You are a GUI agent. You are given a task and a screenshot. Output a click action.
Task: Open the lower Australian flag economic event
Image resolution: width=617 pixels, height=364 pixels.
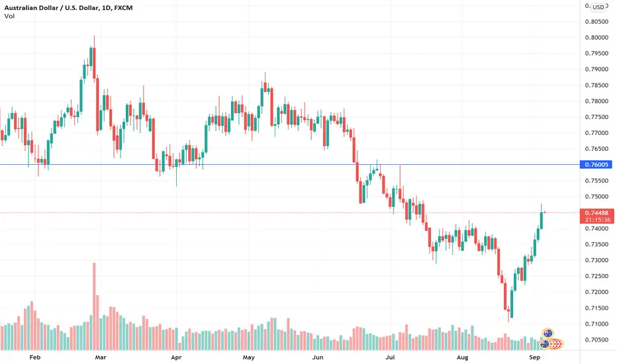(545, 344)
